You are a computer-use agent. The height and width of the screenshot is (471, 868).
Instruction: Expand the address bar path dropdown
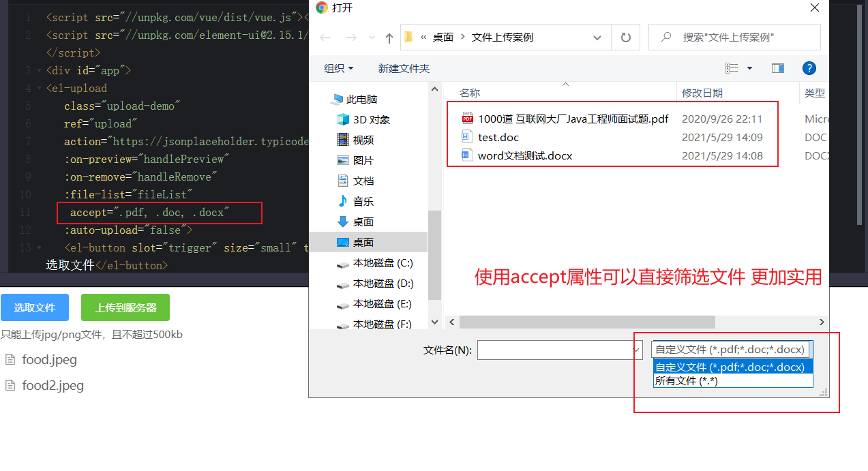(598, 37)
